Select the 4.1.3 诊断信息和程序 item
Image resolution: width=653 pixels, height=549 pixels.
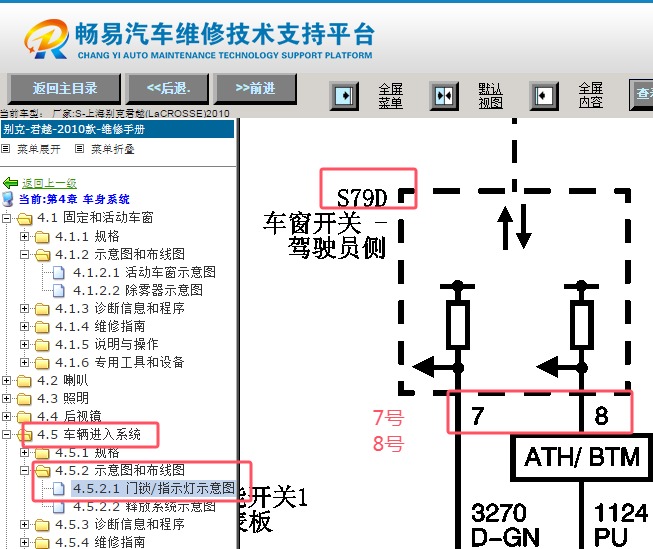120,308
